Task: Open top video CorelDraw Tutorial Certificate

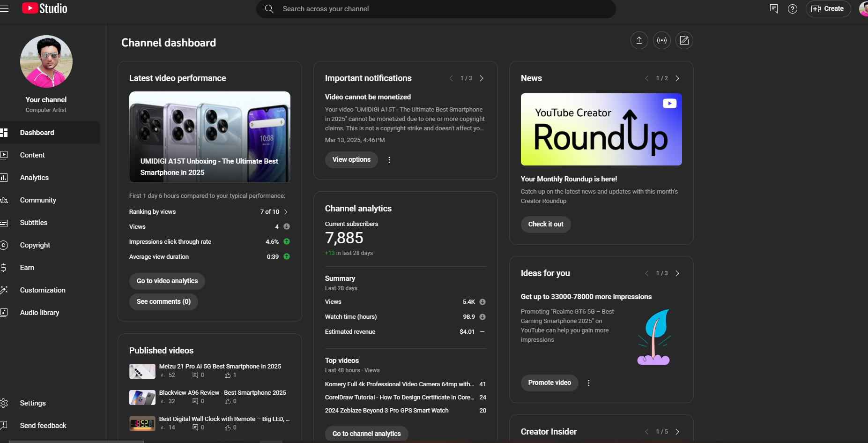Action: click(400, 398)
